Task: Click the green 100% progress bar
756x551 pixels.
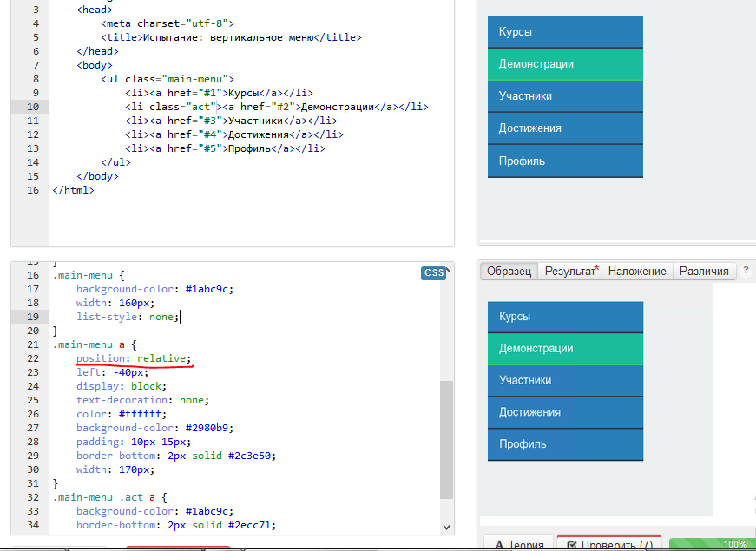Action: coord(713,544)
